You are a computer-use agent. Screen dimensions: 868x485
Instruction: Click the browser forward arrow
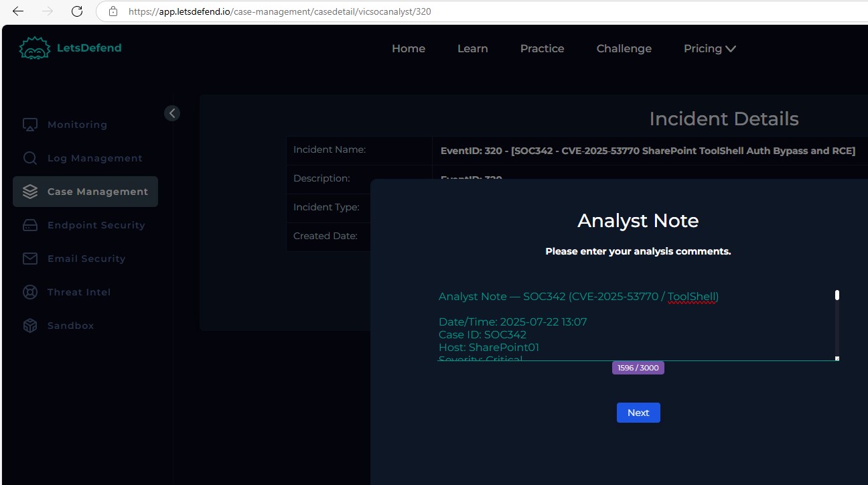(48, 11)
